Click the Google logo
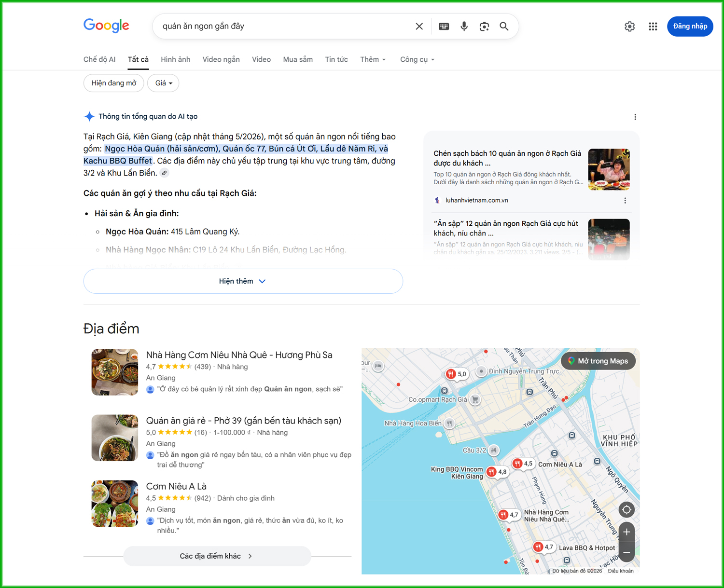Image resolution: width=724 pixels, height=588 pixels. click(x=106, y=26)
